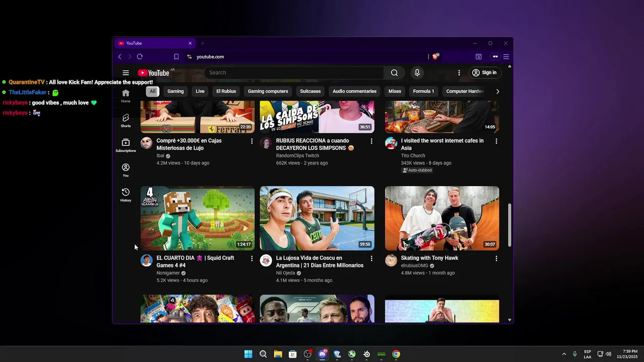
Task: Open the Windows Start menu
Action: 248,354
